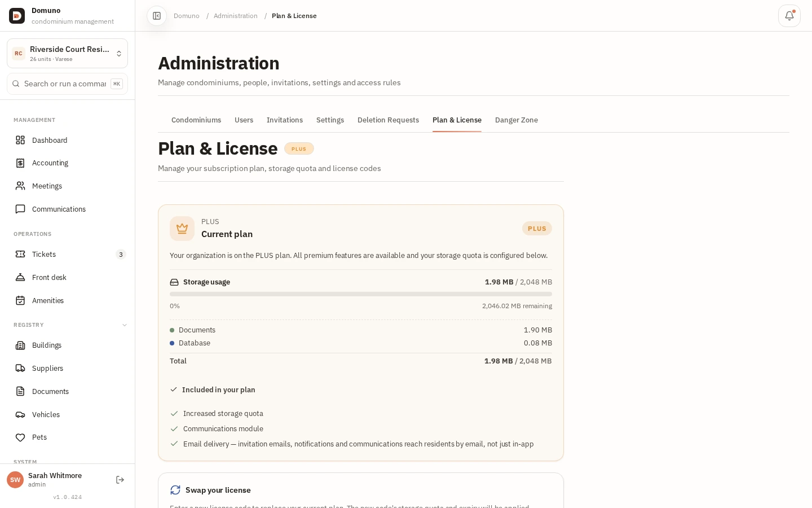Click the PLUS badge next to Plan & License heading
The image size is (812, 508).
[x=299, y=149]
